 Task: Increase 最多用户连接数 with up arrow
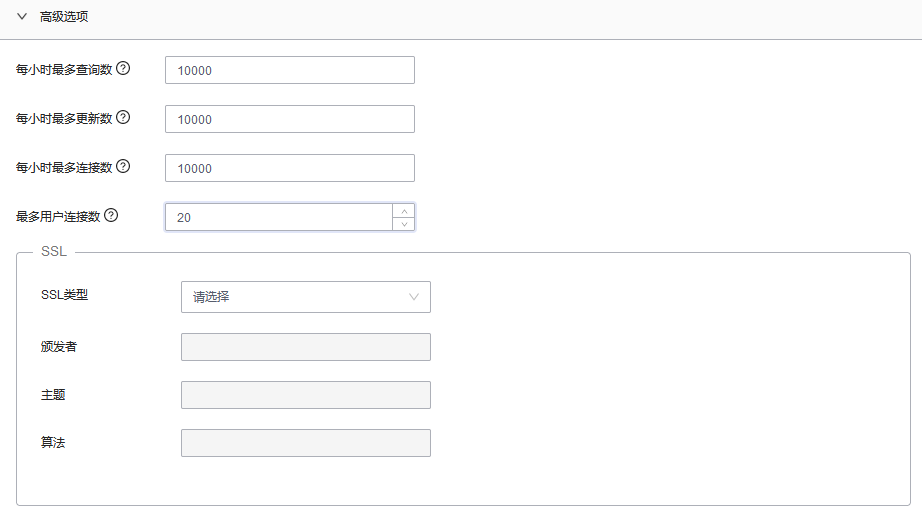click(x=403, y=211)
